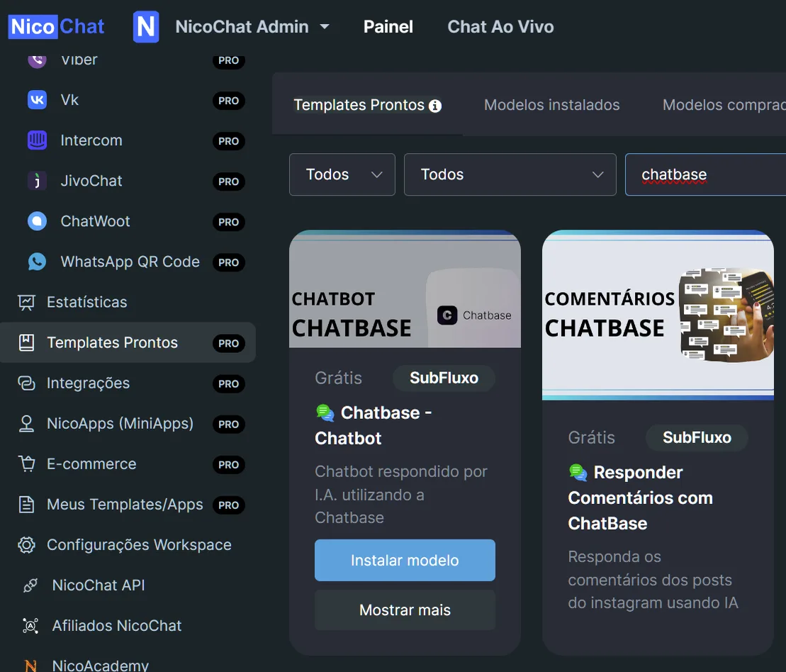Click the Responder Comentários com ChatBase title

[641, 498]
